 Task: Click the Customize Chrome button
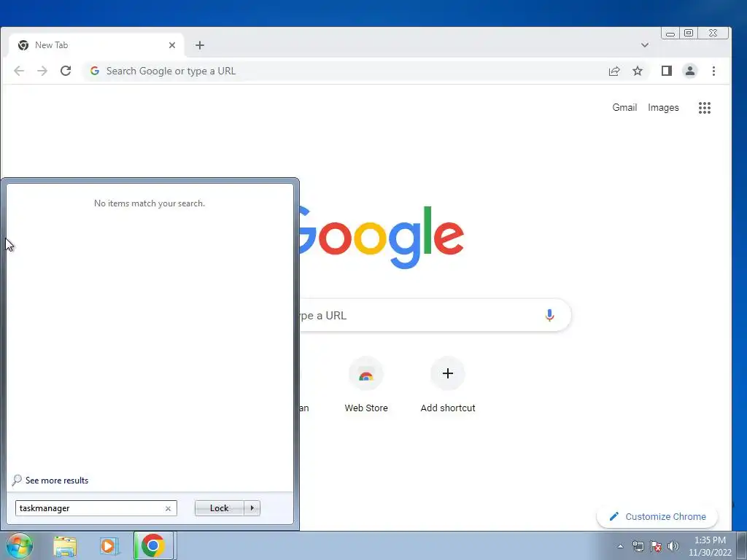(657, 517)
